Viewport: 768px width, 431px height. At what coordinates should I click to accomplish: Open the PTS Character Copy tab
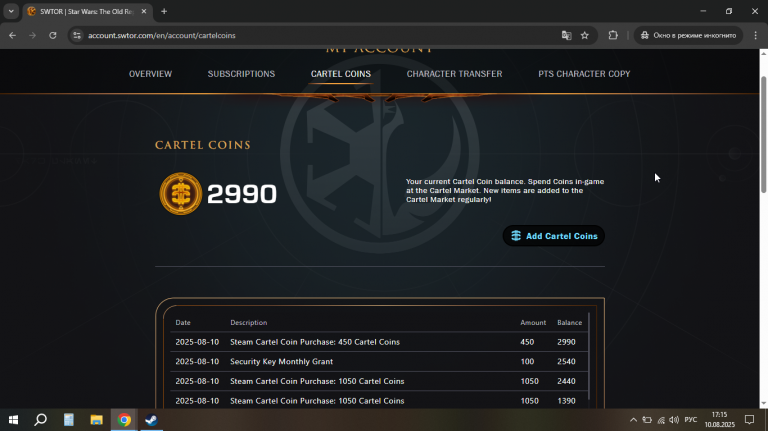[x=584, y=74]
